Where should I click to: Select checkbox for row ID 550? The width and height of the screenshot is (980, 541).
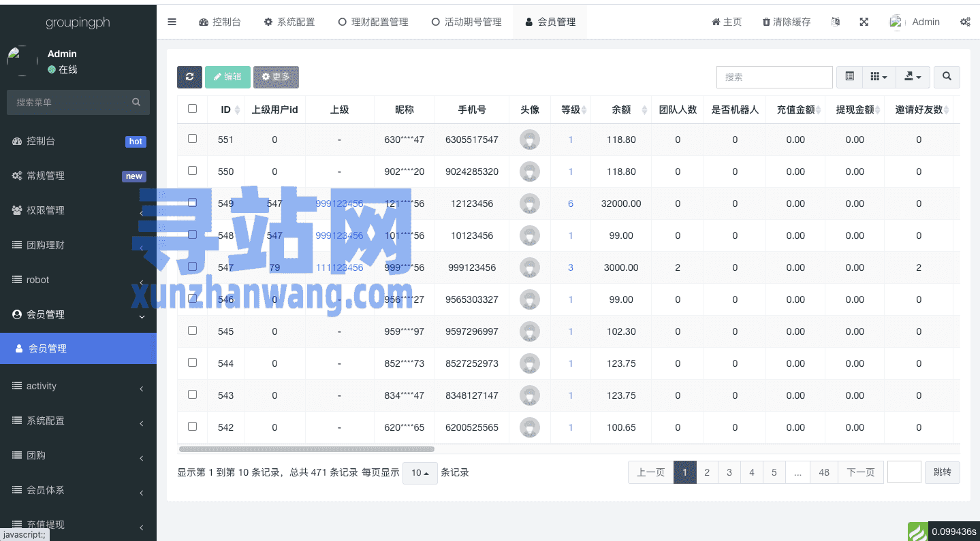192,170
